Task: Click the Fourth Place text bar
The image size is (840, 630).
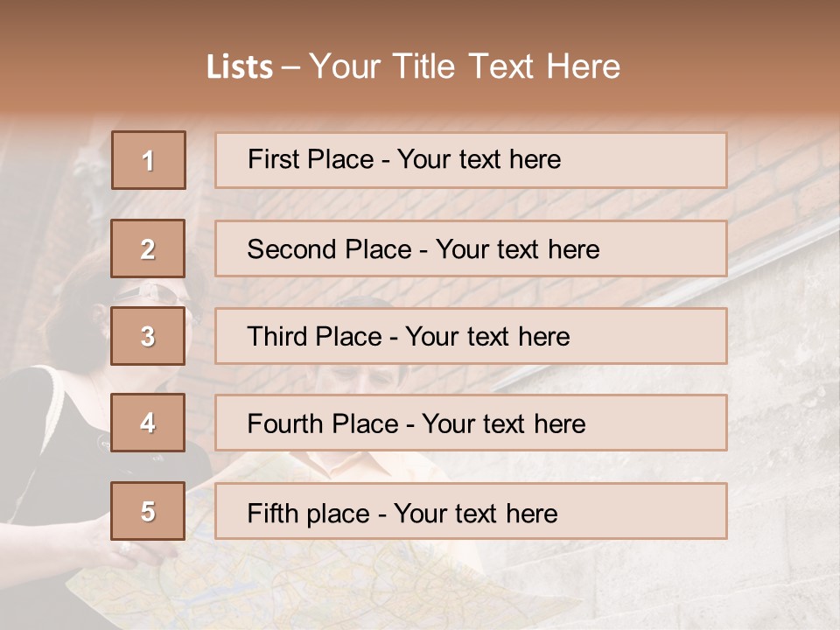Action: point(471,423)
